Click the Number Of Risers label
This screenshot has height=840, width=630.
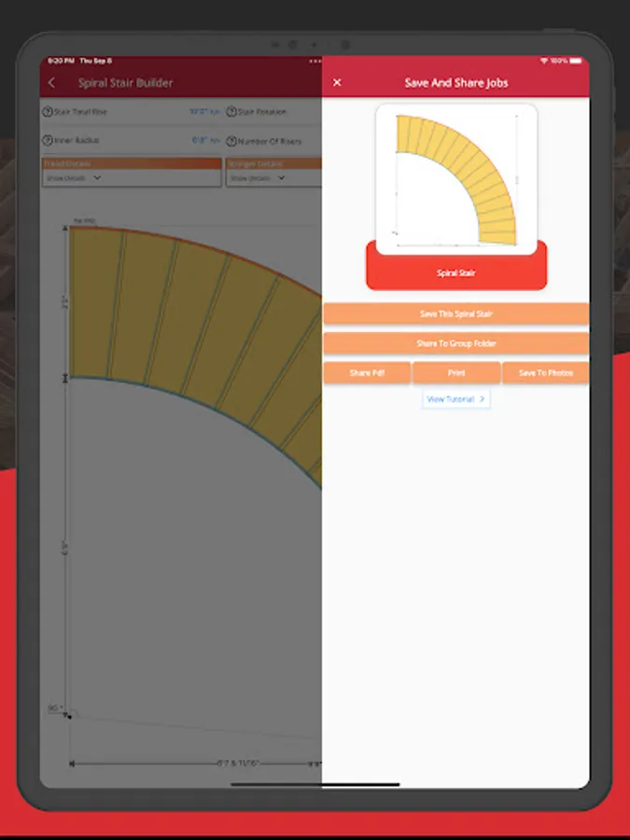pyautogui.click(x=270, y=142)
